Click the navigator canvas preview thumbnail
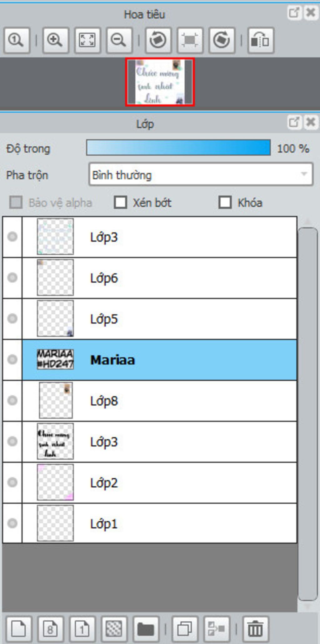320x644 pixels. 160,82
